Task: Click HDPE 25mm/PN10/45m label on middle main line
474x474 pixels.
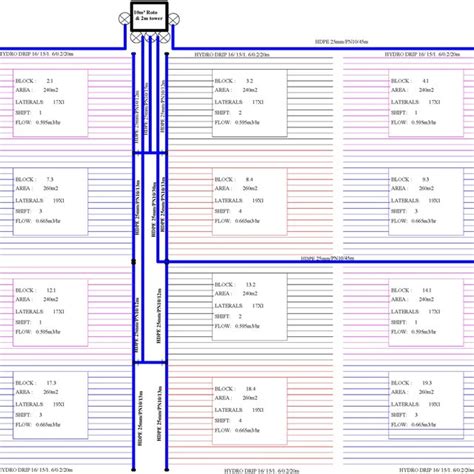Action: click(x=327, y=258)
